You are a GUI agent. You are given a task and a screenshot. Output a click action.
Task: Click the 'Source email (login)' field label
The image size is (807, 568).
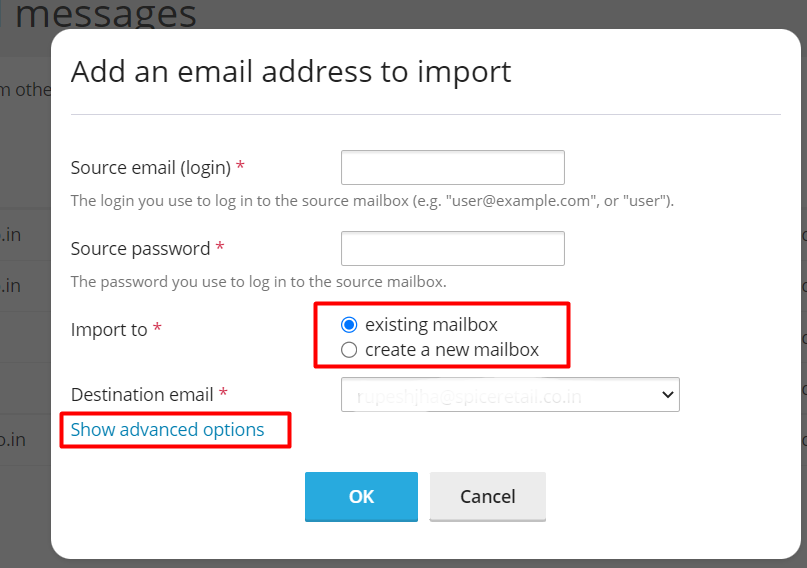(151, 168)
